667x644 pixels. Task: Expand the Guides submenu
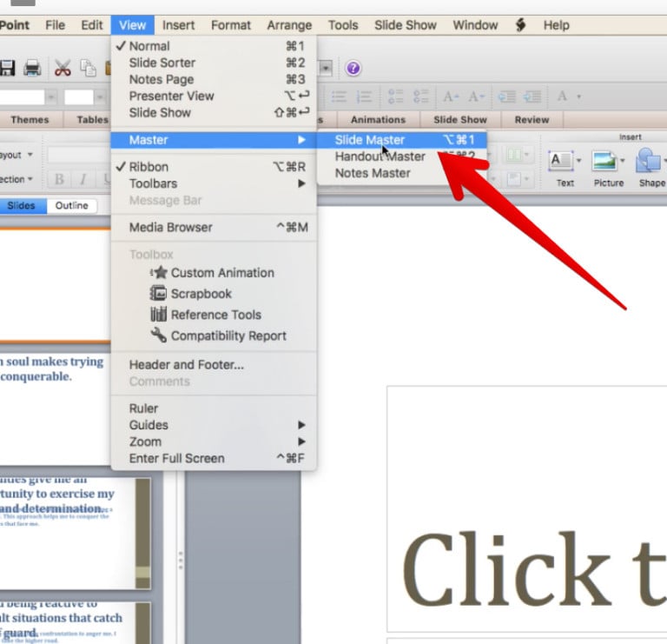(x=214, y=425)
